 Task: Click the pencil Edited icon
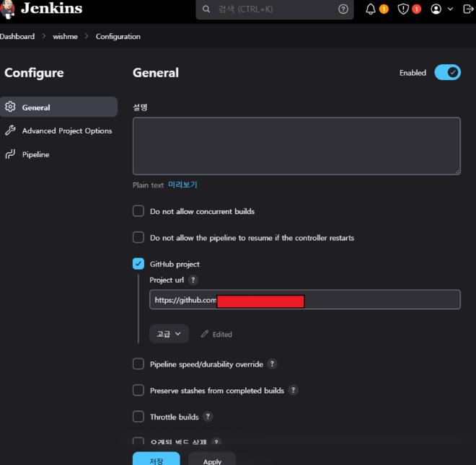pyautogui.click(x=205, y=334)
